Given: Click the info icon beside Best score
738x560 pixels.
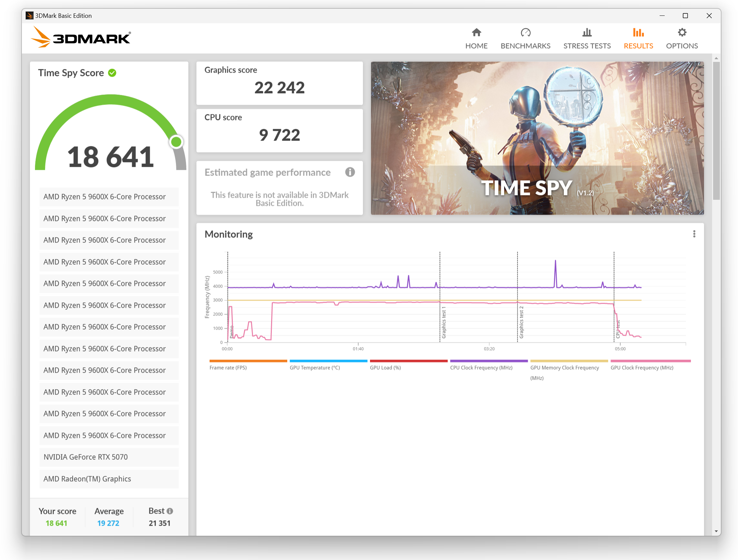Looking at the screenshot, I should tap(170, 511).
